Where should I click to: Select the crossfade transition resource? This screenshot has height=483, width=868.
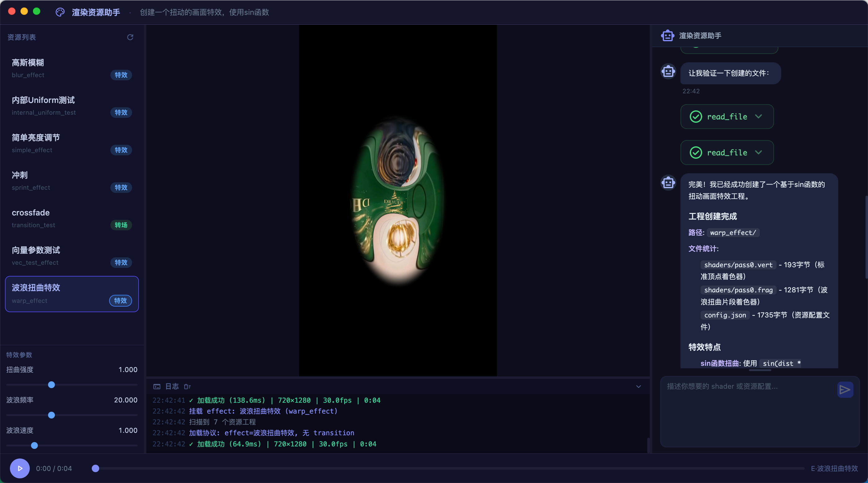[x=72, y=219]
